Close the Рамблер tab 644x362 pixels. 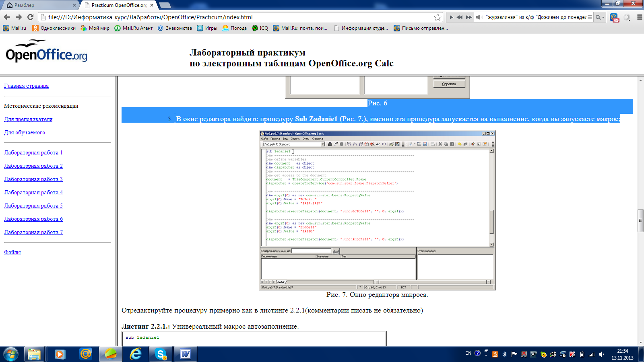(x=74, y=5)
